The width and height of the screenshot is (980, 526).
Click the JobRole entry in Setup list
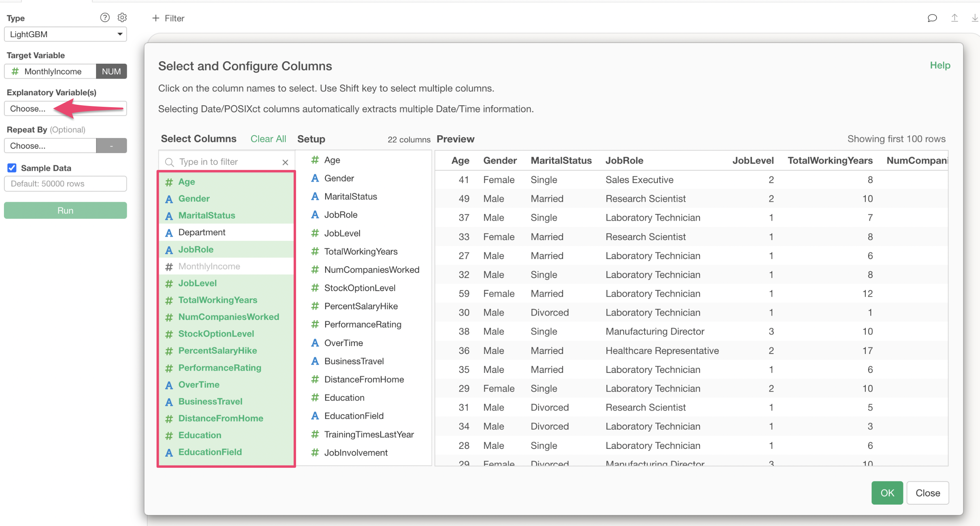[341, 215]
